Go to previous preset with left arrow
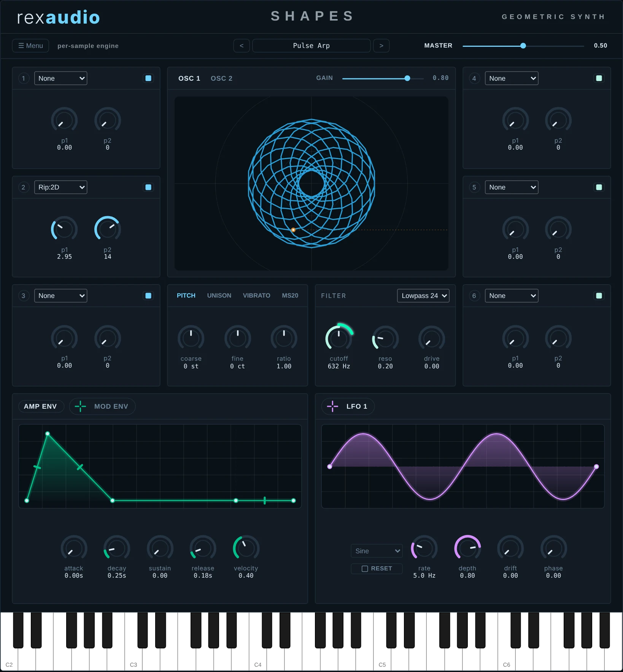Screen dimensions: 623x672 click(x=242, y=46)
